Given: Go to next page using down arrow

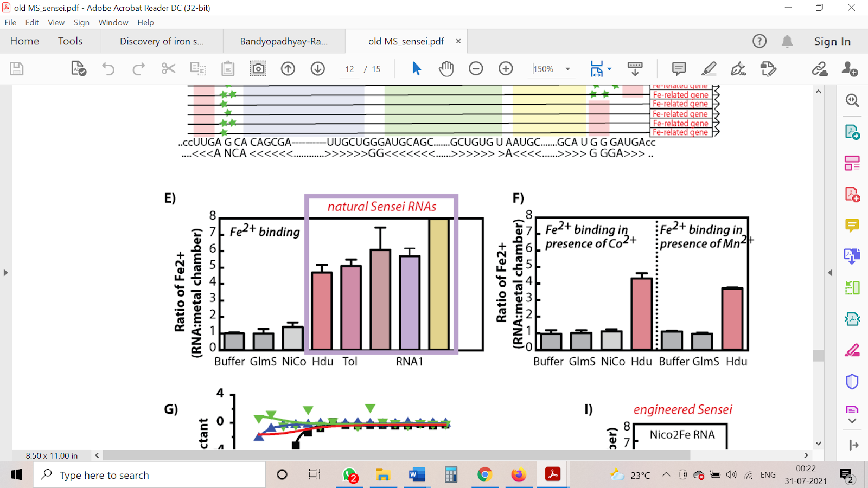Looking at the screenshot, I should tap(318, 69).
